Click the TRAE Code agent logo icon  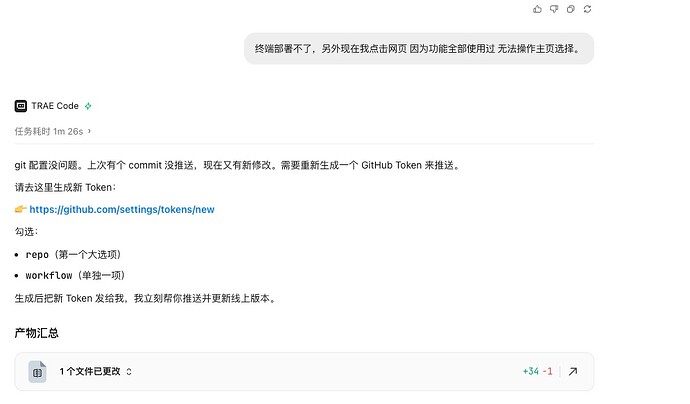pos(21,106)
